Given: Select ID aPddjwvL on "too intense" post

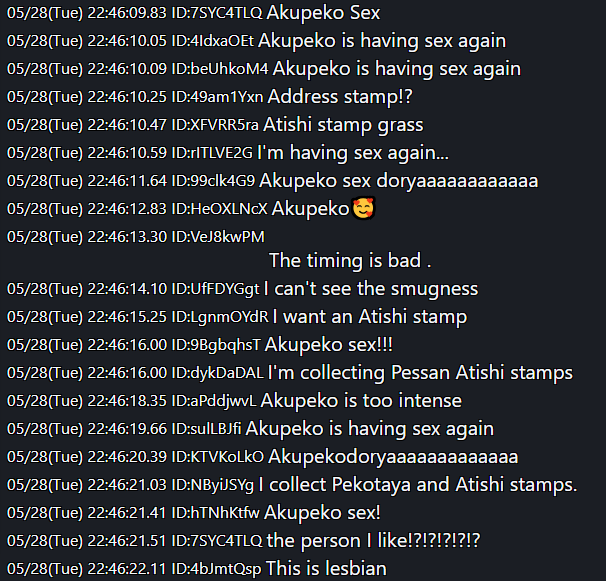Looking at the screenshot, I should coord(214,401).
